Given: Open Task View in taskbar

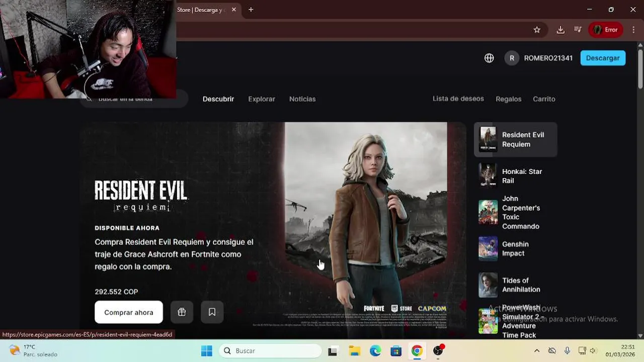Looking at the screenshot, I should pyautogui.click(x=333, y=351).
